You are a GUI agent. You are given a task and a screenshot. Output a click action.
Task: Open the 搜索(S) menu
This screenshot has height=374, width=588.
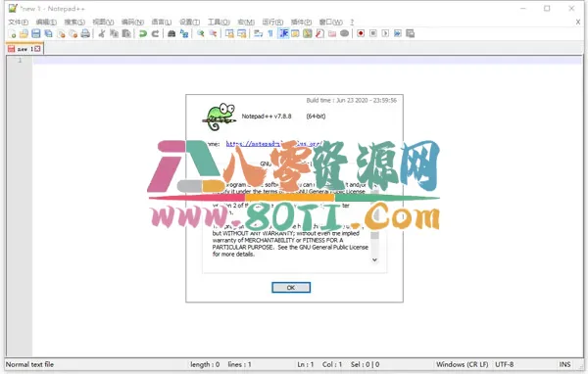[x=74, y=23]
